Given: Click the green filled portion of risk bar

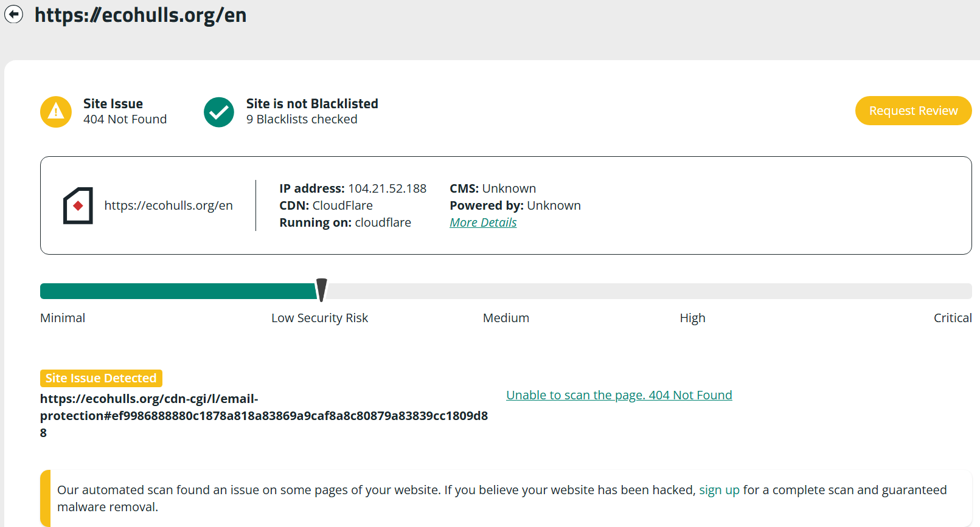Looking at the screenshot, I should pos(179,291).
